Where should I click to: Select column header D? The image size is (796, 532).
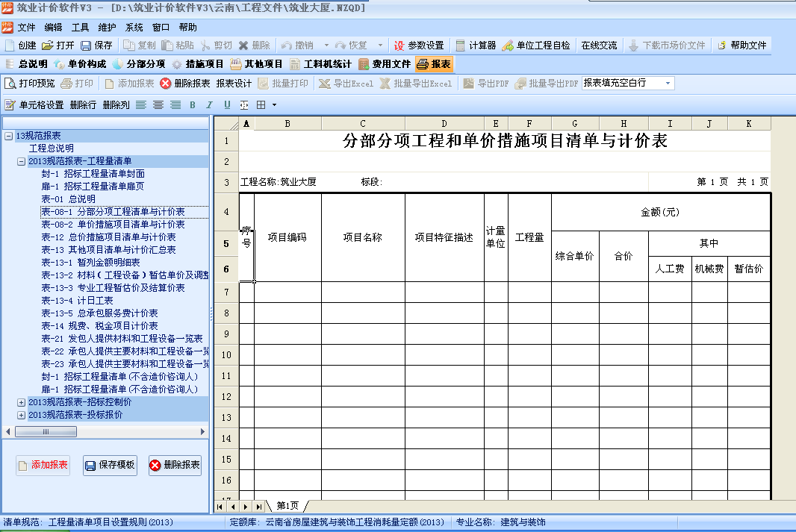click(x=444, y=124)
